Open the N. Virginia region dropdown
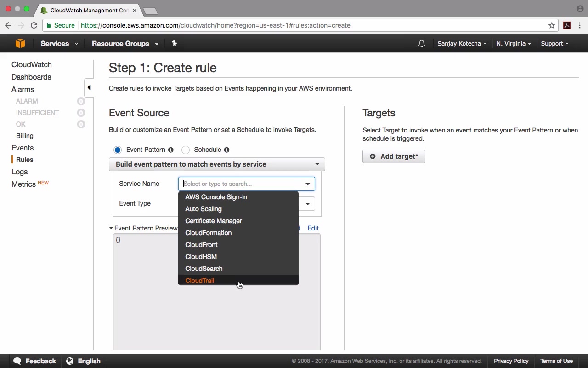This screenshot has width=588, height=368. (514, 44)
